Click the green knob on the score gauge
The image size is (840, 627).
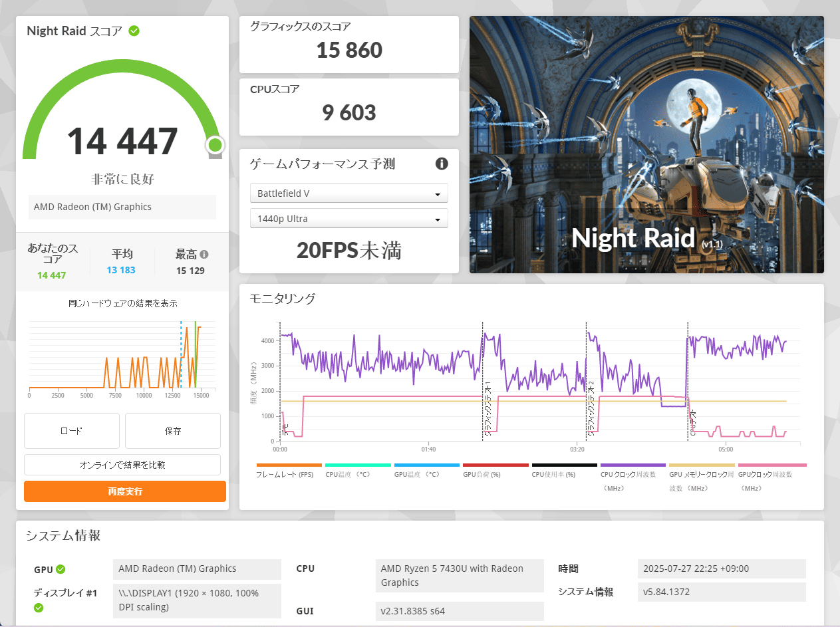point(214,145)
